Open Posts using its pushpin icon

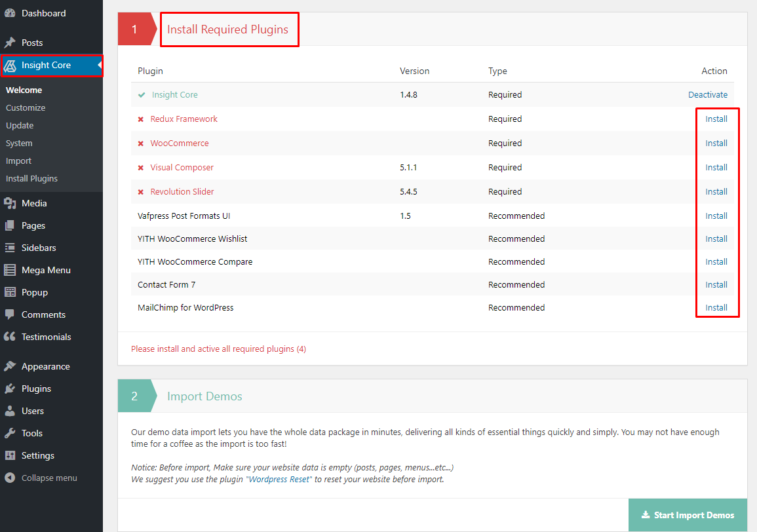point(12,42)
